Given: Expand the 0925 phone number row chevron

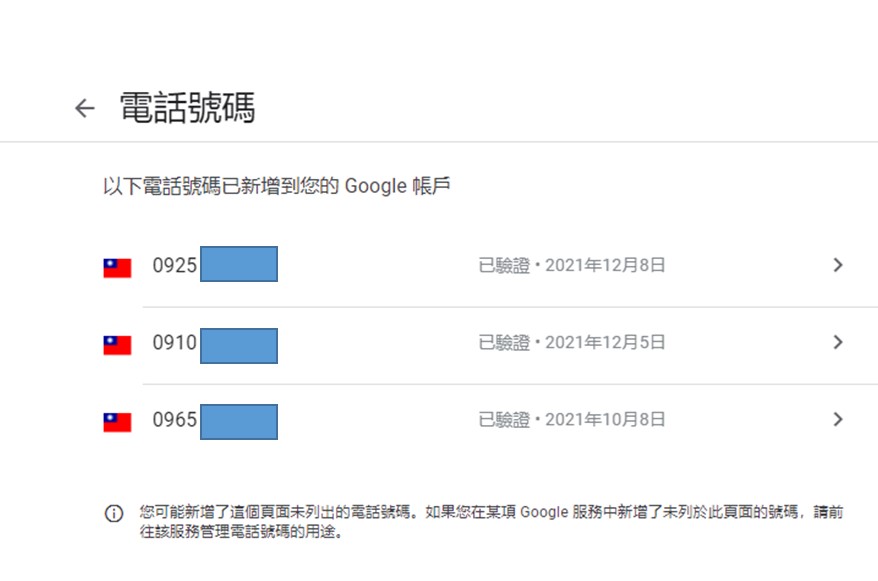Looking at the screenshot, I should coord(838,265).
